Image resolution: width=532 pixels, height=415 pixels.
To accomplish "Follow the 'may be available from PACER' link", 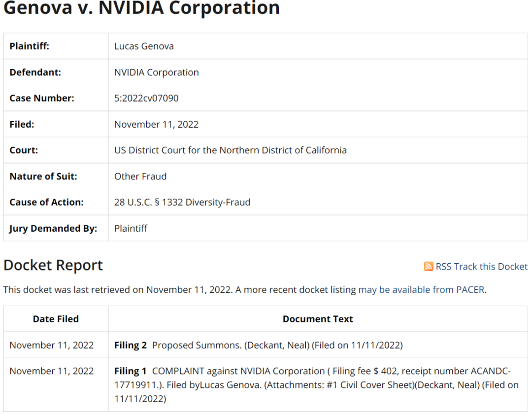I will [421, 290].
